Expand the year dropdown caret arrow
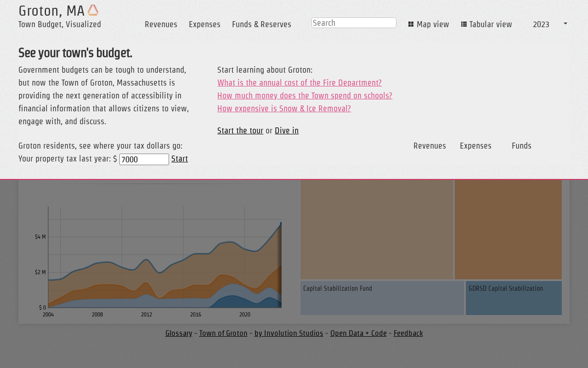This screenshot has height=368, width=588. pyautogui.click(x=565, y=23)
